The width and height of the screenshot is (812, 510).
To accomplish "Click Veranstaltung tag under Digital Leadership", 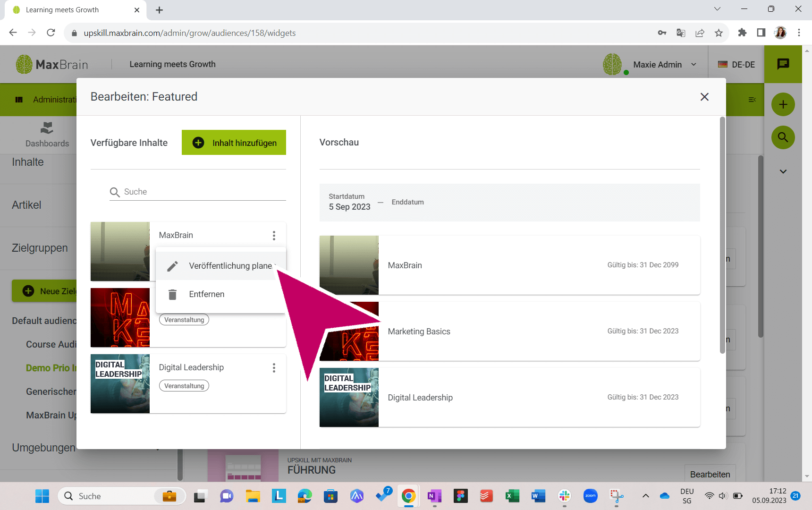I will pos(184,386).
